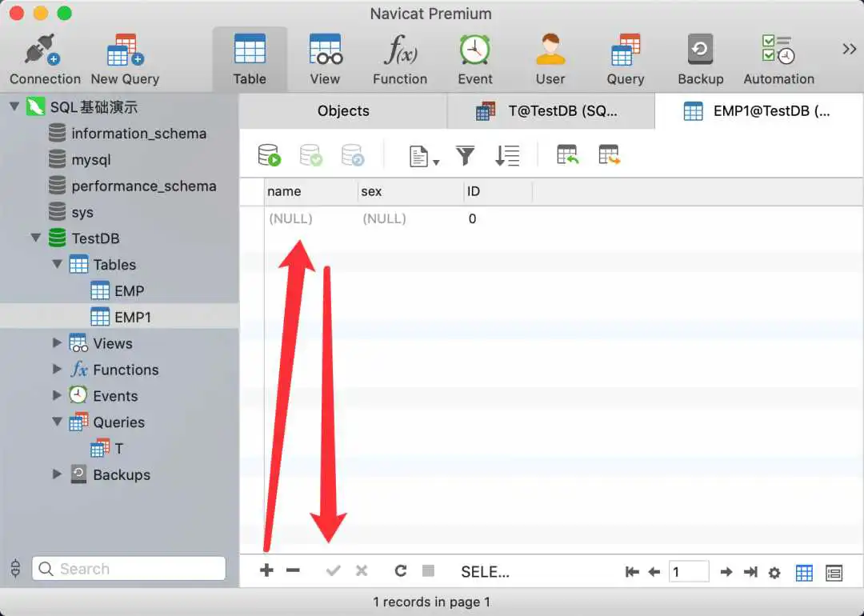The width and height of the screenshot is (864, 616).
Task: Click the Begin Transaction icon
Action: tap(270, 155)
